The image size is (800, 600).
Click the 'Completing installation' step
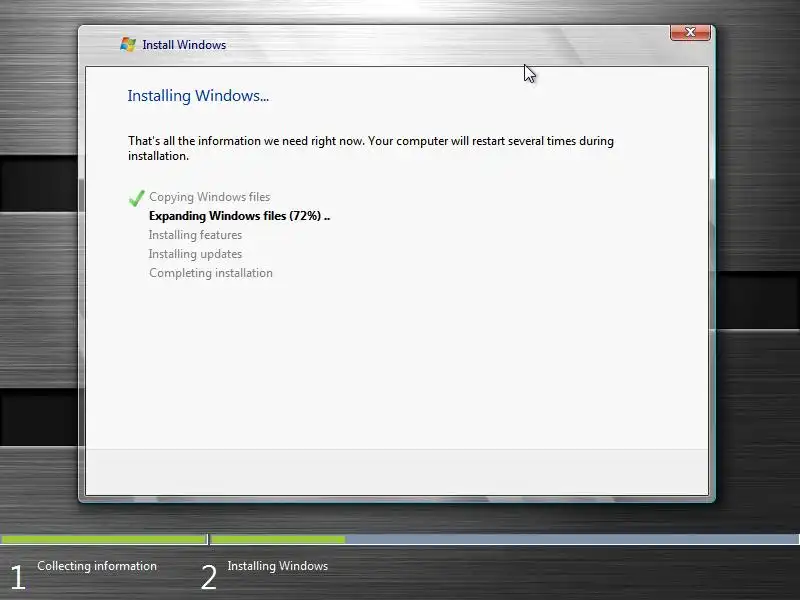click(x=211, y=273)
